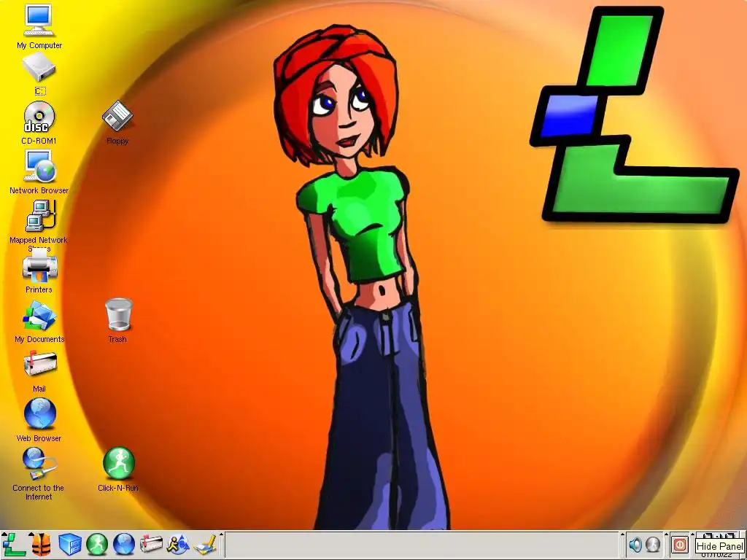Viewport: 747px width, 560px height.
Task: Open the mailbox icon in the panel
Action: point(151,545)
